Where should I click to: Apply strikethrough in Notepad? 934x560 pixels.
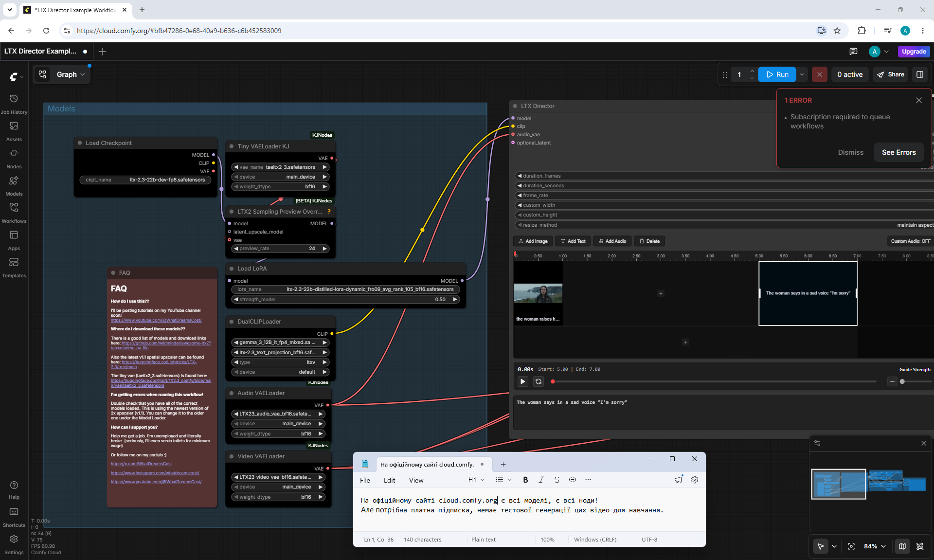(x=557, y=480)
